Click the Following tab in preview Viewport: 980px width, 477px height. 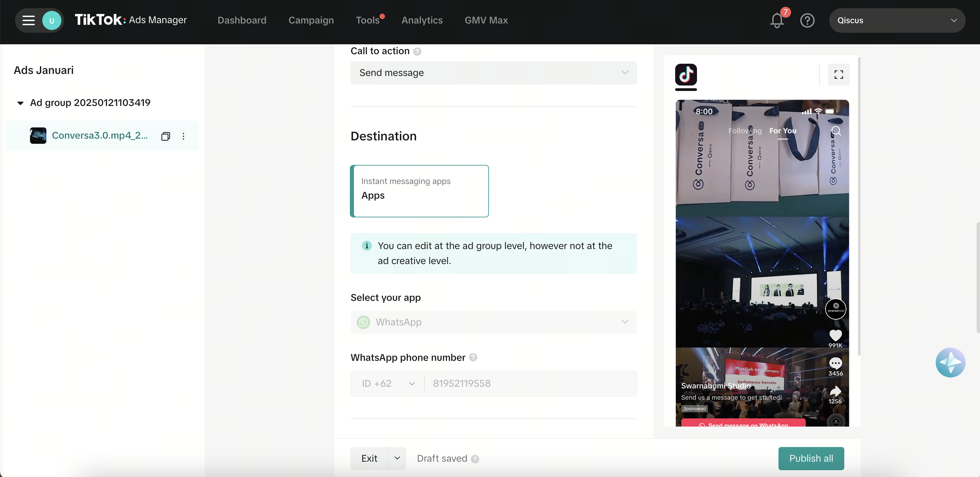tap(745, 131)
